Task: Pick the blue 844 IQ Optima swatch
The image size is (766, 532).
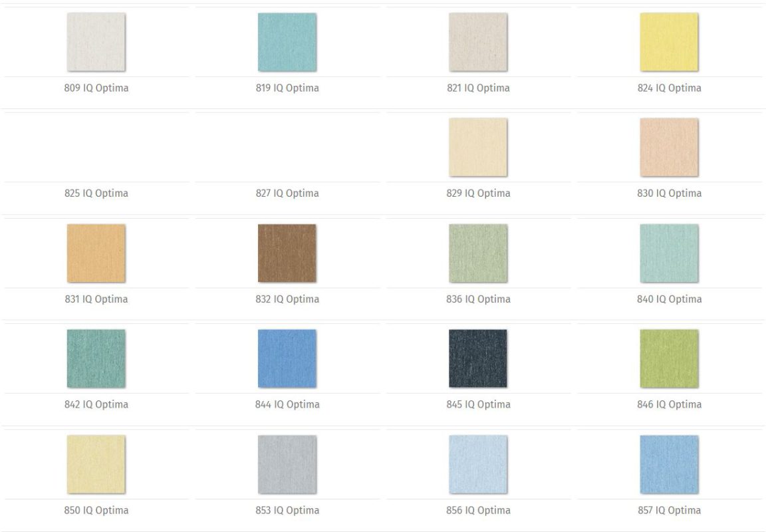Action: click(287, 358)
